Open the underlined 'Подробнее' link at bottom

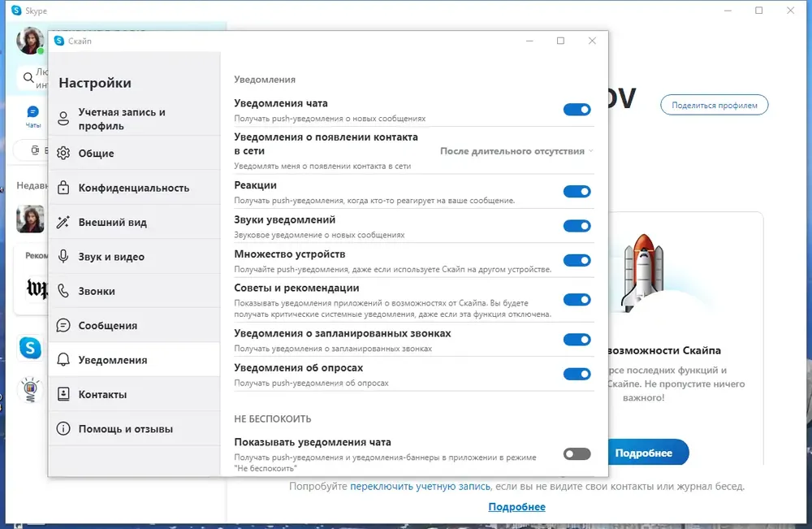coord(516,507)
